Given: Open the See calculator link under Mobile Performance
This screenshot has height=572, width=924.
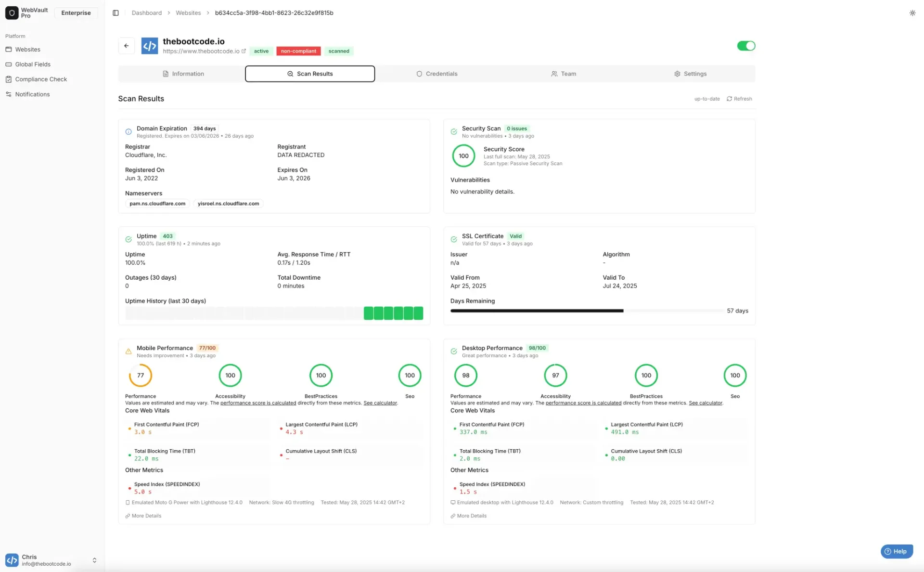Looking at the screenshot, I should (380, 403).
